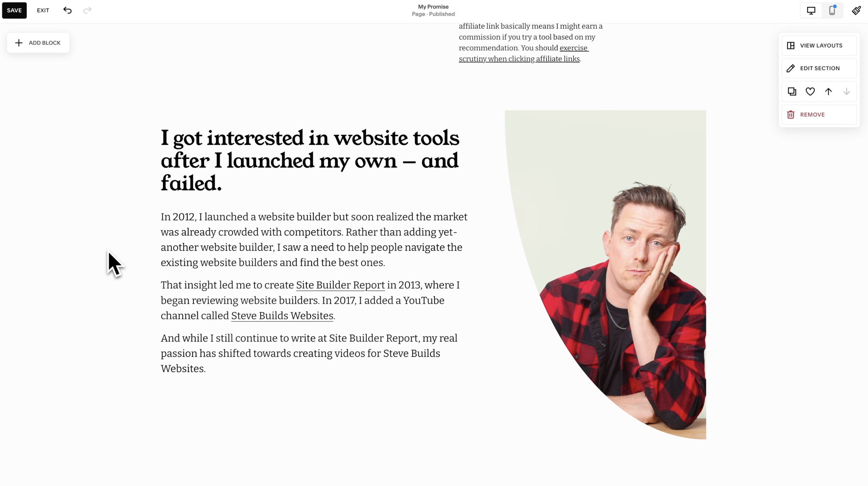Screen dimensions: 868x486
Task: Save section with the heart icon
Action: 810,92
